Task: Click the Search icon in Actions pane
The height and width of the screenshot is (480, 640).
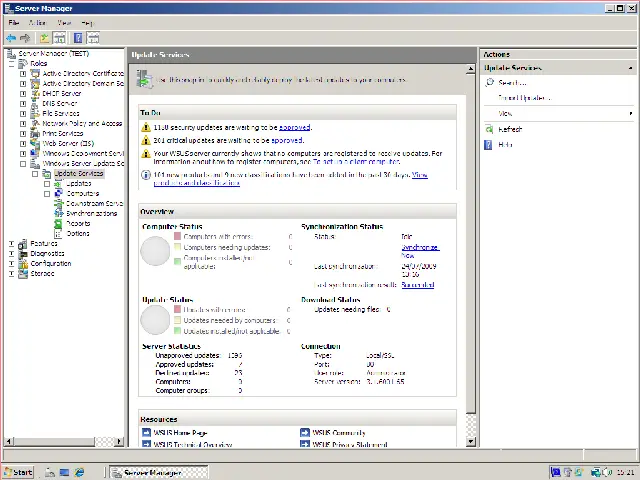Action: pos(489,82)
